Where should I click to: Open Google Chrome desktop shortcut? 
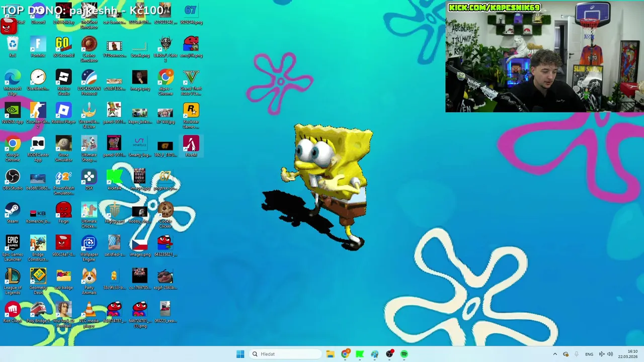[13, 149]
